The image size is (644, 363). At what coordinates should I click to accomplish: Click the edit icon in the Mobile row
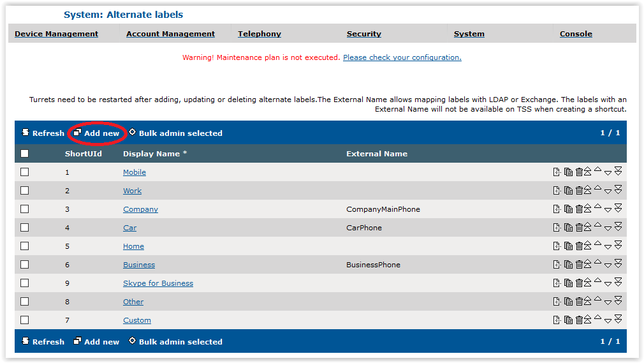[x=557, y=172]
